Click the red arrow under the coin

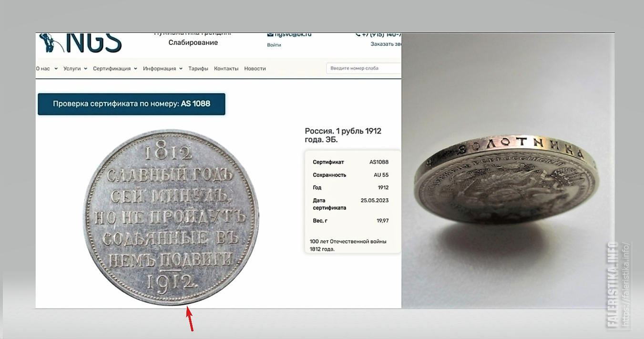[189, 319]
